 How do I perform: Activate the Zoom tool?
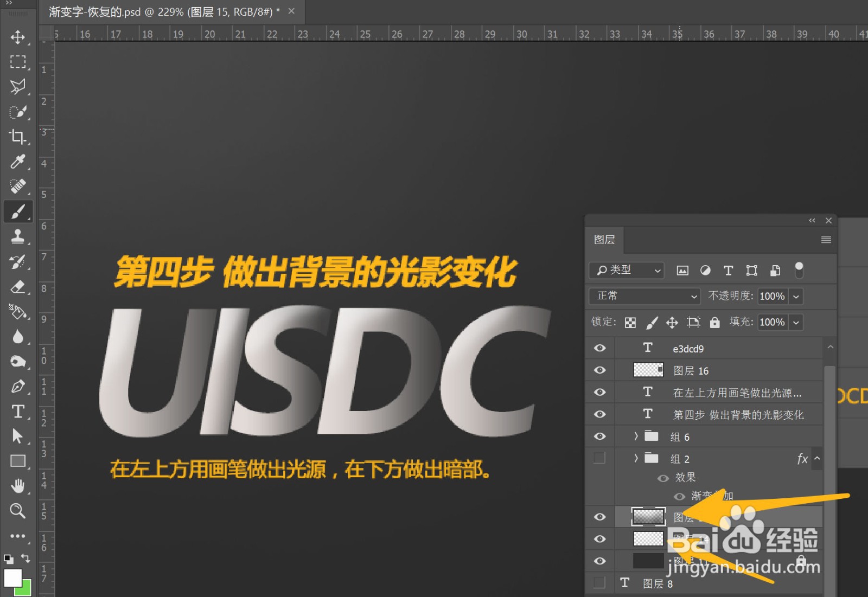click(18, 511)
